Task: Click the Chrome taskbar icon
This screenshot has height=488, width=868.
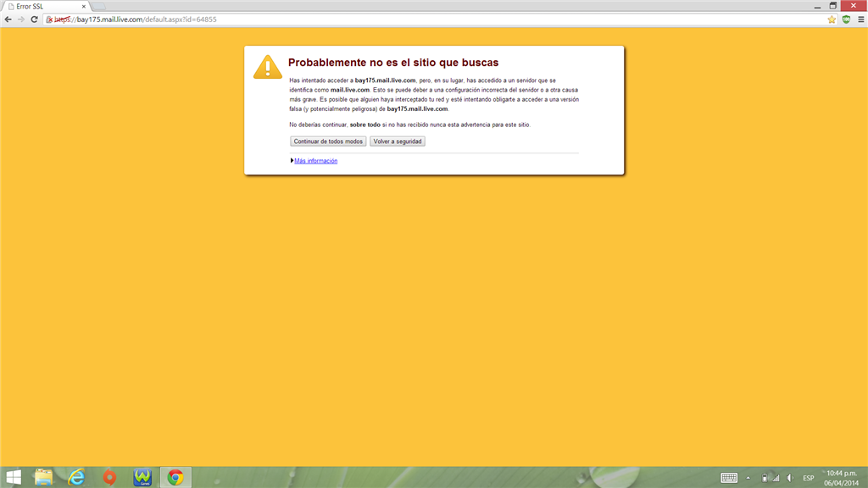Action: [x=175, y=477]
